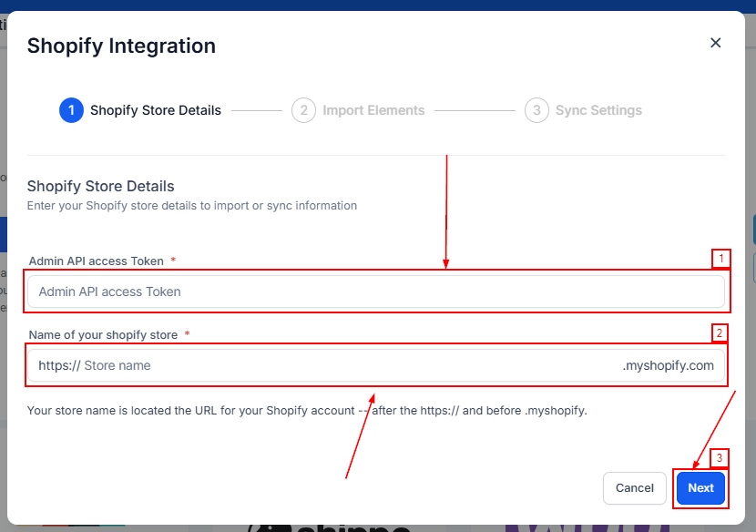Click the Name of your shopify store label

103,334
